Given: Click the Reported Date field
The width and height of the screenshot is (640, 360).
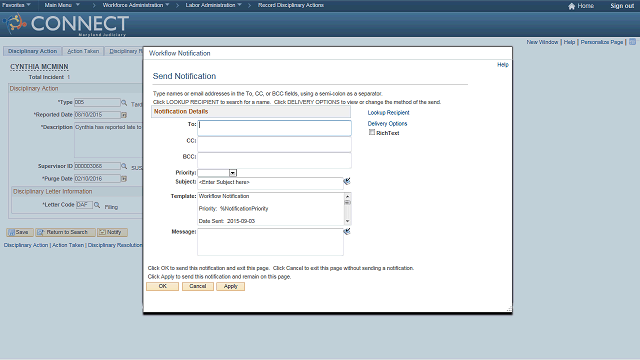Looking at the screenshot, I should [x=97, y=115].
